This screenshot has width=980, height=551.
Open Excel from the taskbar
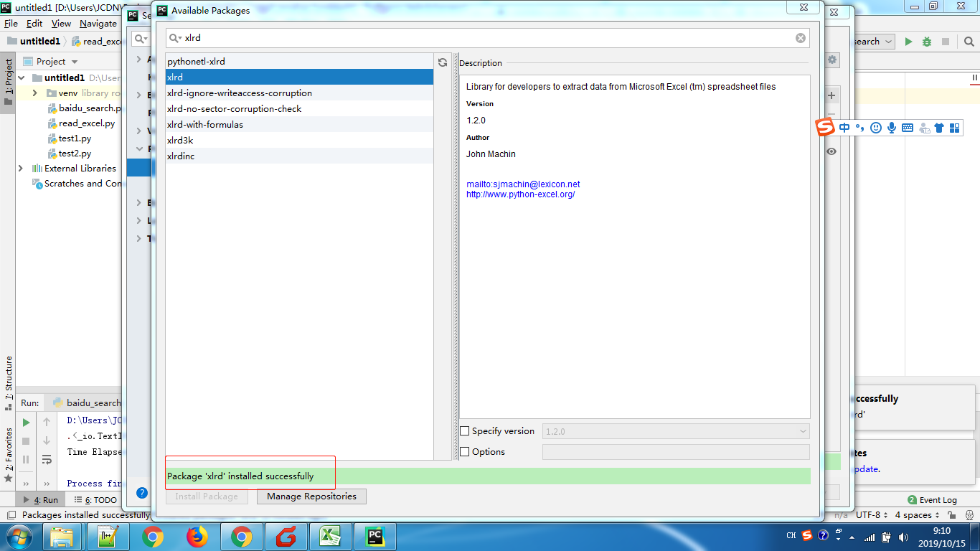coord(330,537)
